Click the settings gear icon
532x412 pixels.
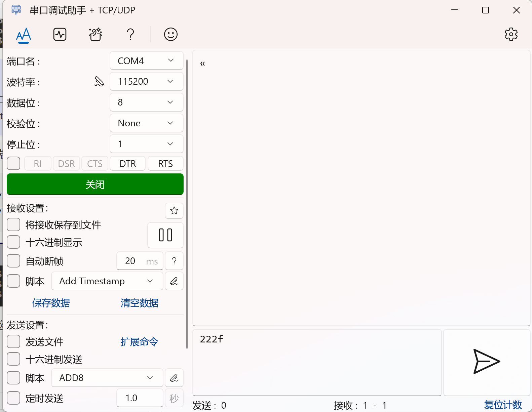click(511, 34)
